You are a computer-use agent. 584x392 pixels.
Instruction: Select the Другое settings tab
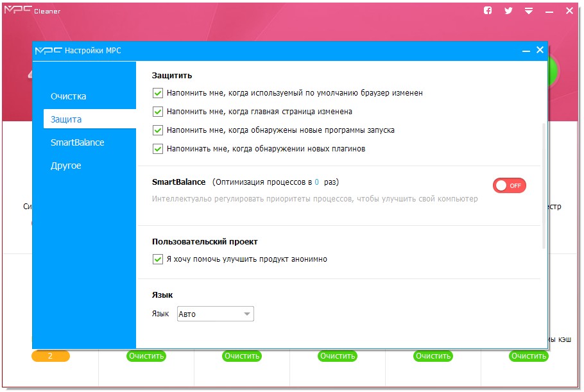pos(65,166)
